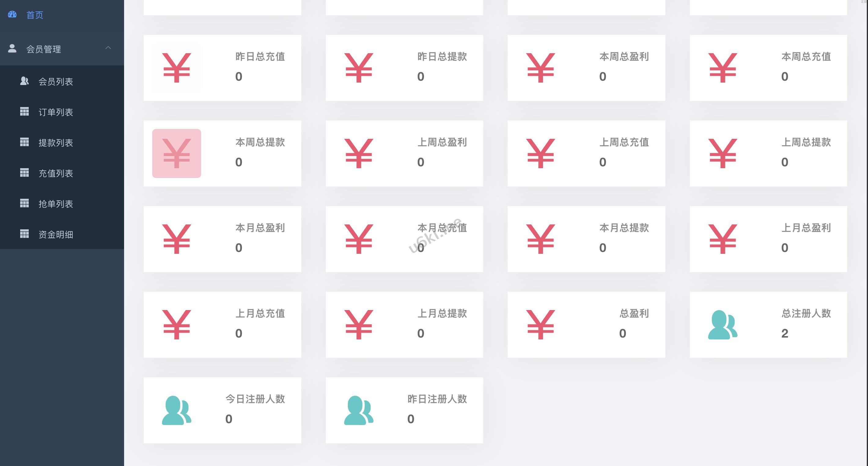Click the 上周总盈利 card title

pyautogui.click(x=442, y=142)
